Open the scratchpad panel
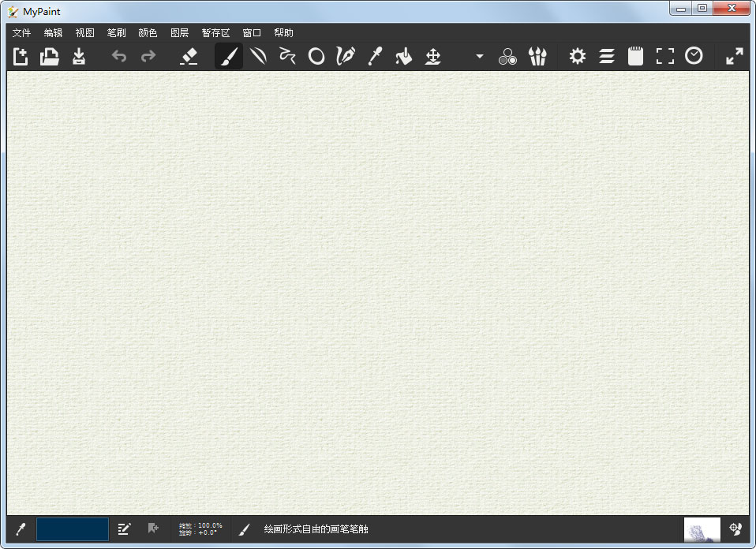Viewport: 756px width, 549px height. click(x=635, y=56)
